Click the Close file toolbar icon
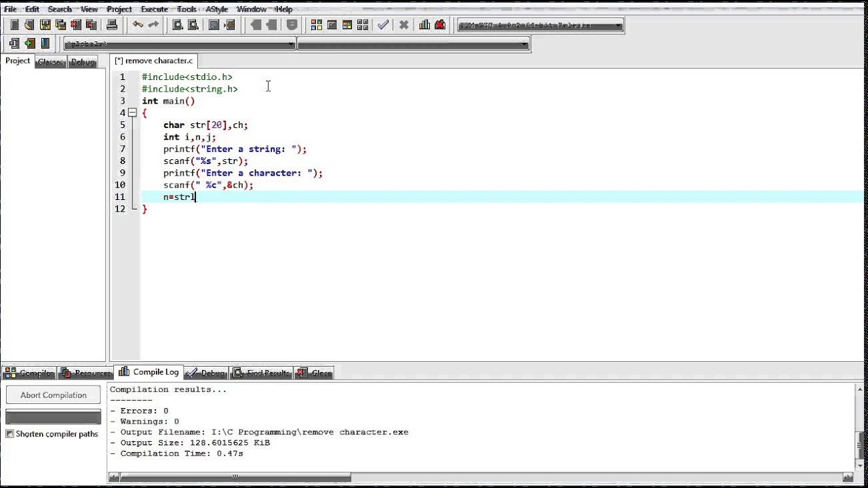Screen dimensions: 868x488 (75, 25)
